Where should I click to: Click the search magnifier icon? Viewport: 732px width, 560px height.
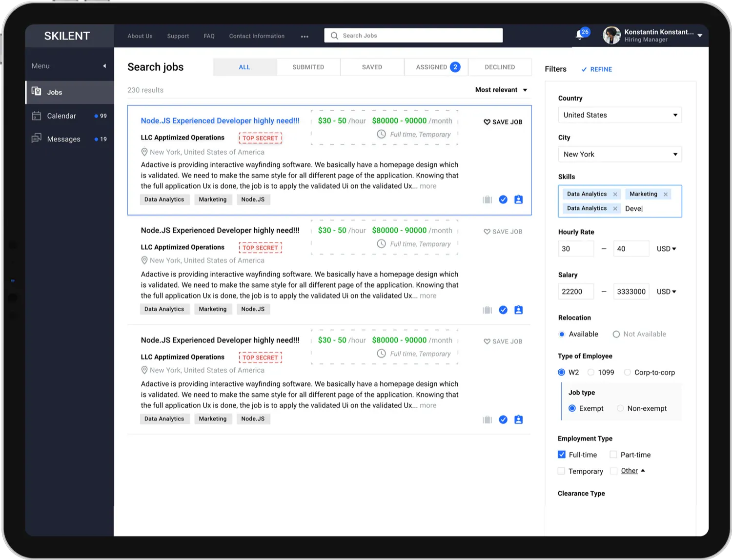point(334,36)
